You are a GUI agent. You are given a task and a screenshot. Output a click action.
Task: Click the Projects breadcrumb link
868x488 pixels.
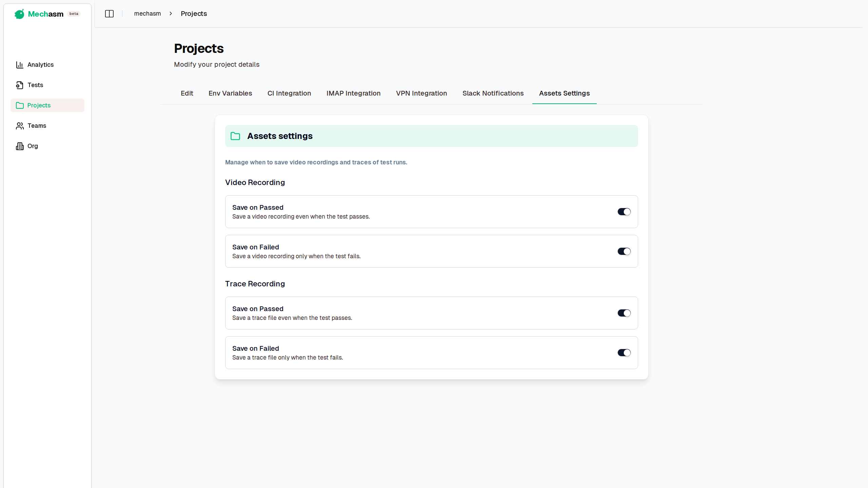(x=194, y=14)
